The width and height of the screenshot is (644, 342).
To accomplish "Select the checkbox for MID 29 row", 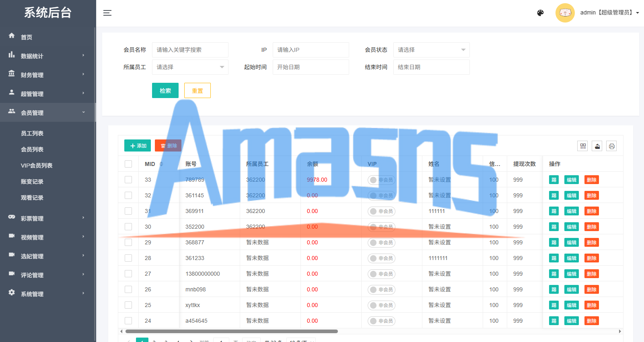I will tap(128, 242).
